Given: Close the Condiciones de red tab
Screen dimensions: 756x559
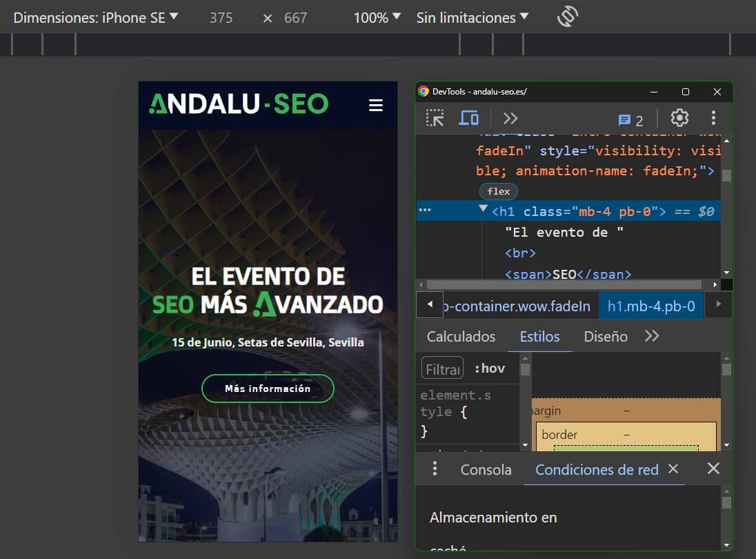Looking at the screenshot, I should pos(673,469).
